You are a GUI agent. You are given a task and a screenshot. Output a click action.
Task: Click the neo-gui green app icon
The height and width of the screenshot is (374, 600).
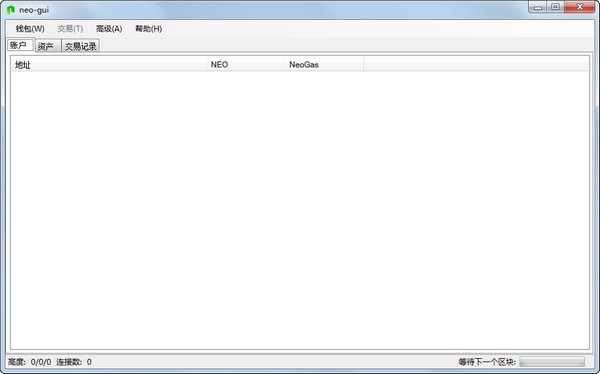pyautogui.click(x=11, y=10)
